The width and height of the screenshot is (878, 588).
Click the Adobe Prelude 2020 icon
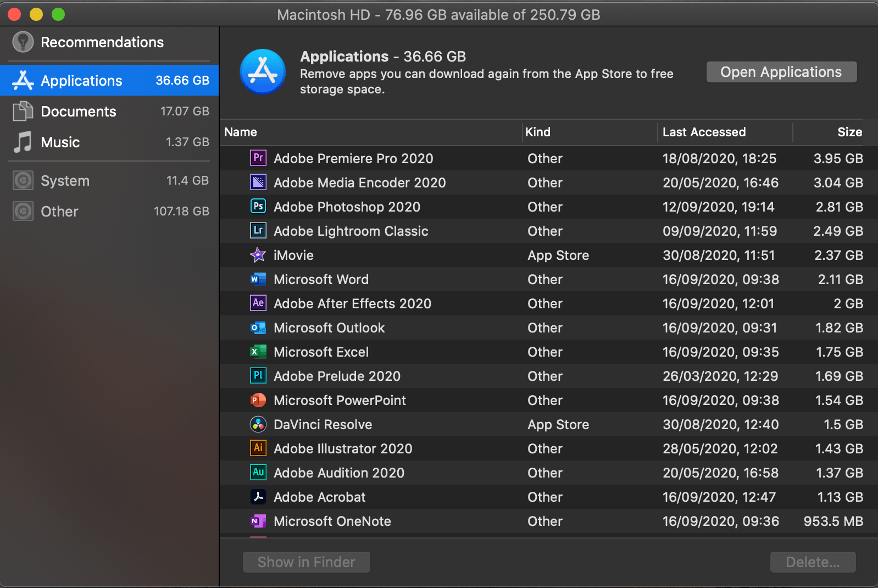[258, 376]
